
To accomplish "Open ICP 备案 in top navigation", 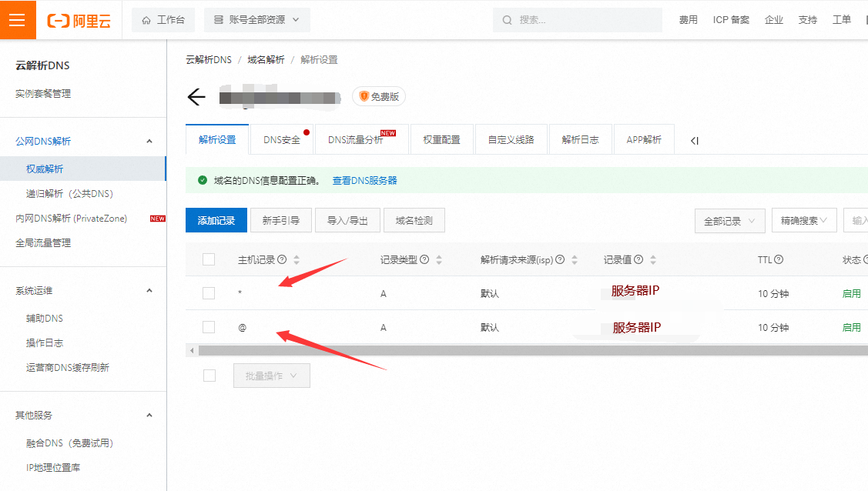I will (731, 20).
